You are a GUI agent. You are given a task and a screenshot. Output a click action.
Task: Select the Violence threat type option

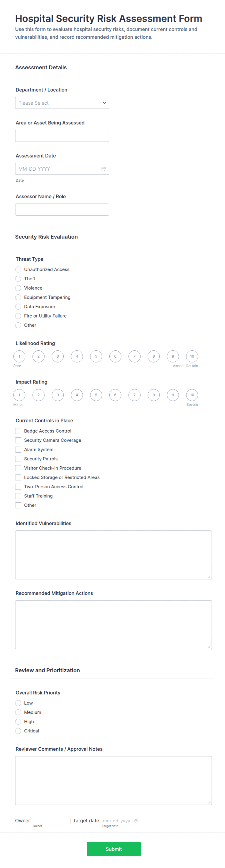click(x=18, y=288)
